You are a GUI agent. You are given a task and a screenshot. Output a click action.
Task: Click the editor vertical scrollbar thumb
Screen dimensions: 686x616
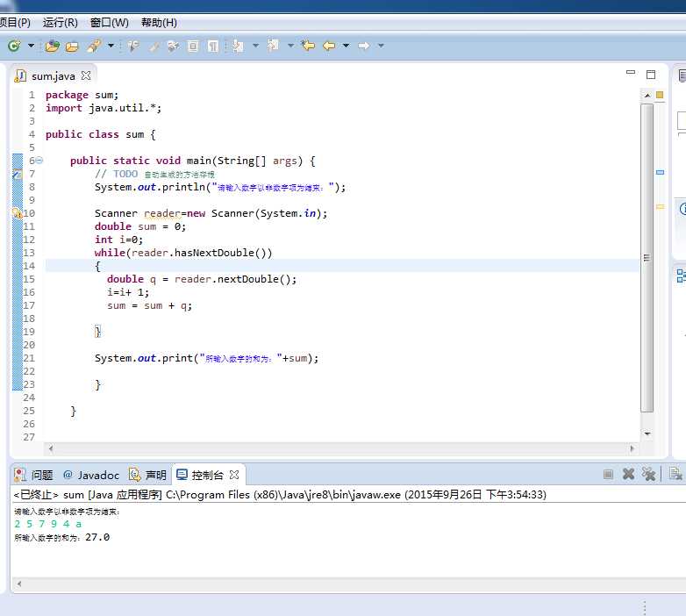click(647, 258)
